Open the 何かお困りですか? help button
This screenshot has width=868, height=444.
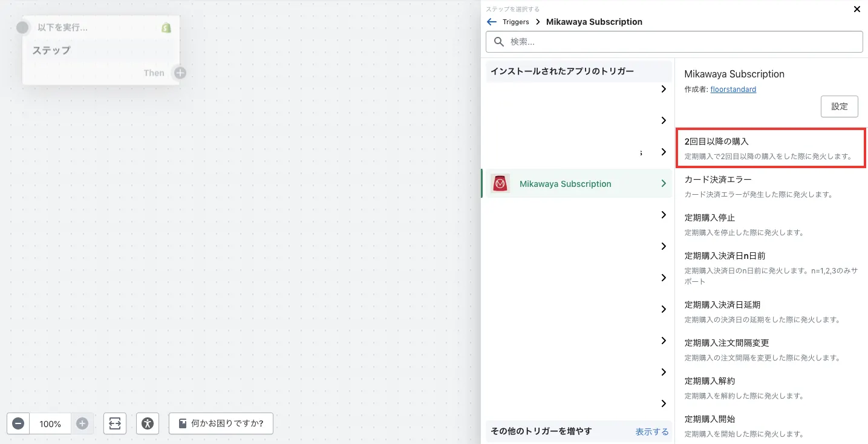point(221,423)
